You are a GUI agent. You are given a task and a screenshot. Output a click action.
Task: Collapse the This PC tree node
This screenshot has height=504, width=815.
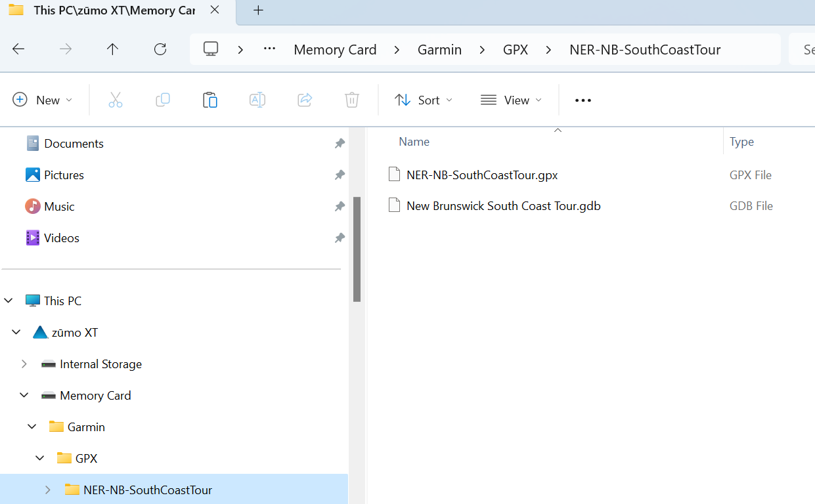(x=9, y=301)
